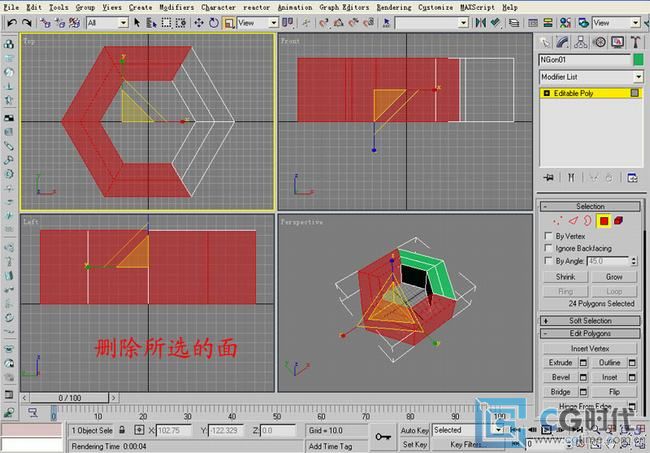This screenshot has width=650, height=453.
Task: Expand the Soft Selection rollout
Action: tap(590, 320)
